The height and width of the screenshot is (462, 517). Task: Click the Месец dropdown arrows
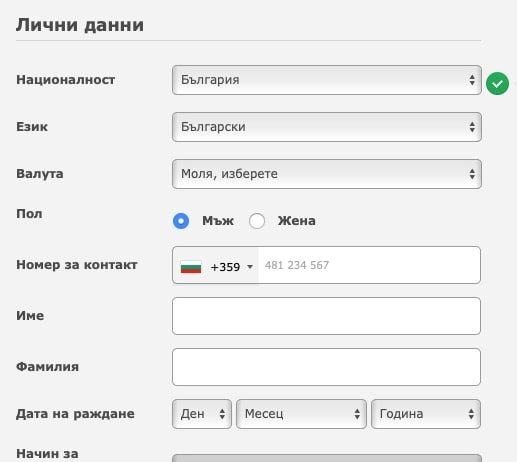point(357,414)
